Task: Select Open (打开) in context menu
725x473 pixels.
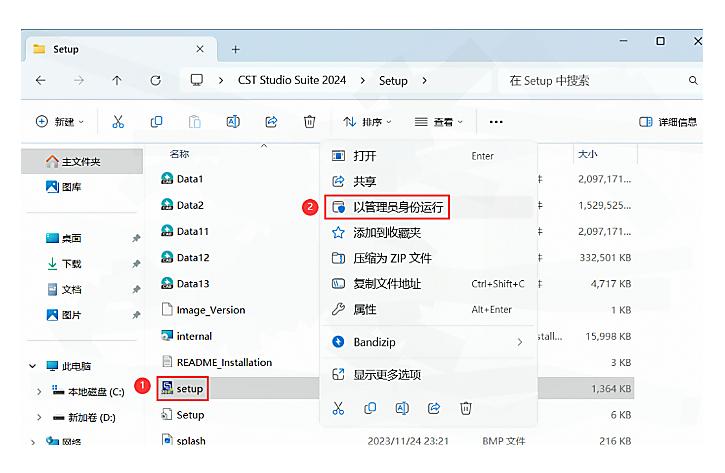Action: click(428, 156)
